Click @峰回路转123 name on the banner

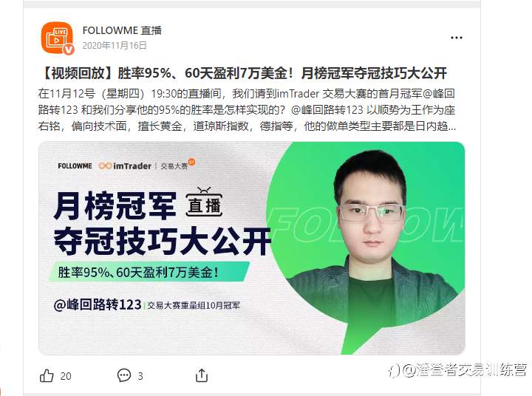[x=98, y=304]
